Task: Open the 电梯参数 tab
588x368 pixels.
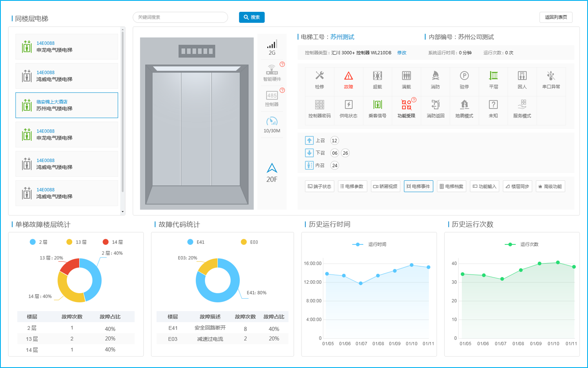Action: [x=352, y=186]
